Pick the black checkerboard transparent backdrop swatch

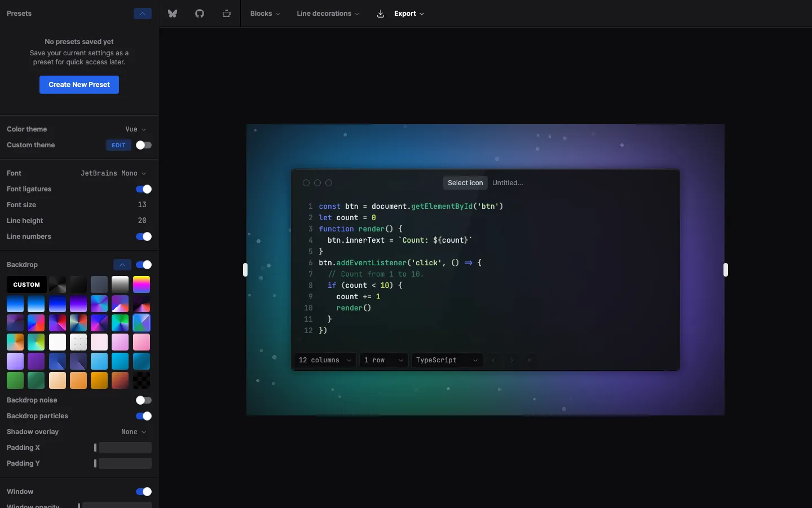(x=142, y=380)
